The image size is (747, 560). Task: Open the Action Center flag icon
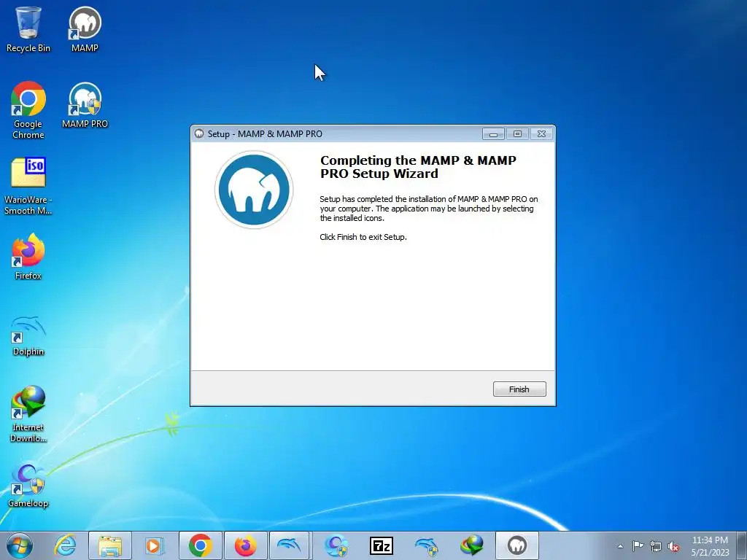pos(638,546)
